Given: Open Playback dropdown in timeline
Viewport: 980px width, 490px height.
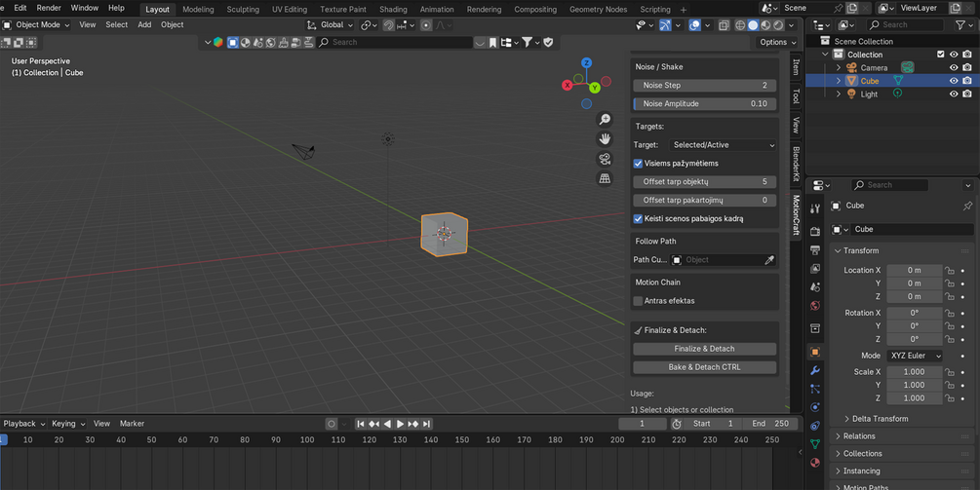Looking at the screenshot, I should [x=23, y=424].
